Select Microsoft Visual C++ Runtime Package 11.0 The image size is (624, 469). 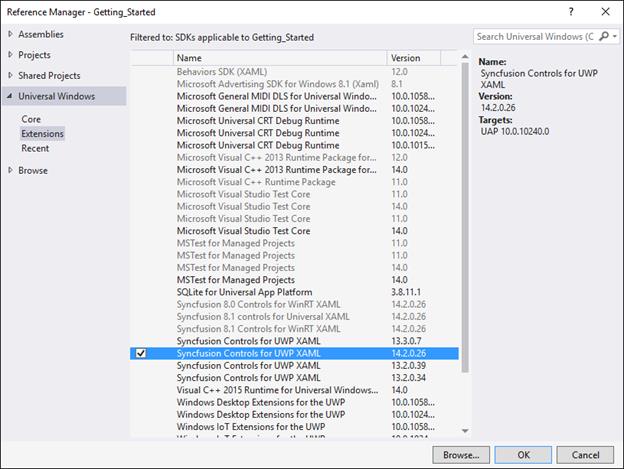click(x=294, y=182)
